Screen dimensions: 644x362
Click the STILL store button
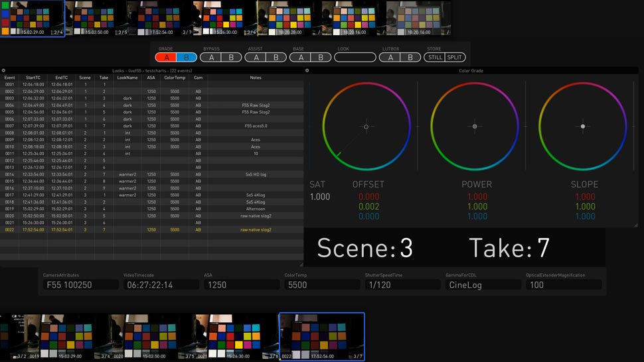click(x=435, y=58)
